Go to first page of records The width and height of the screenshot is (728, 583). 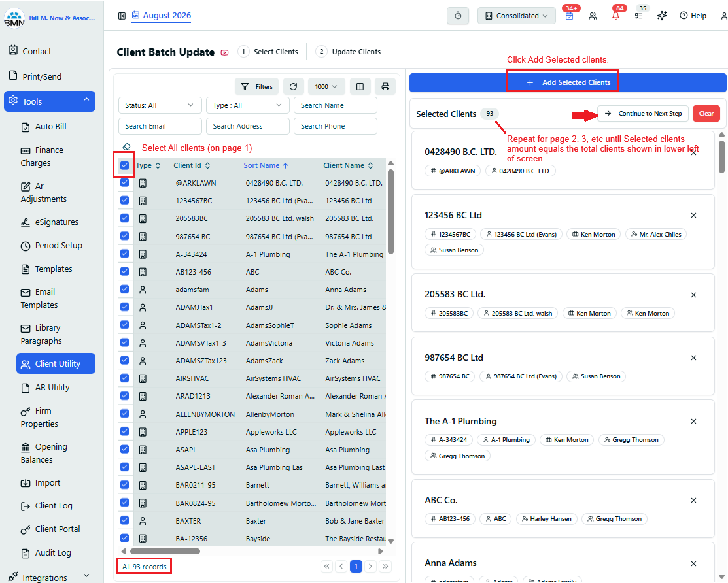[x=327, y=566]
